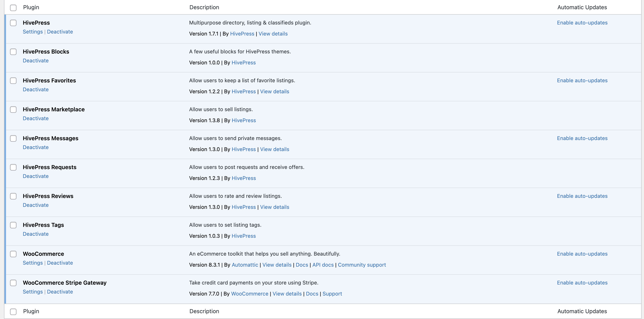Open Stripe Gateway Docs link

(312, 294)
